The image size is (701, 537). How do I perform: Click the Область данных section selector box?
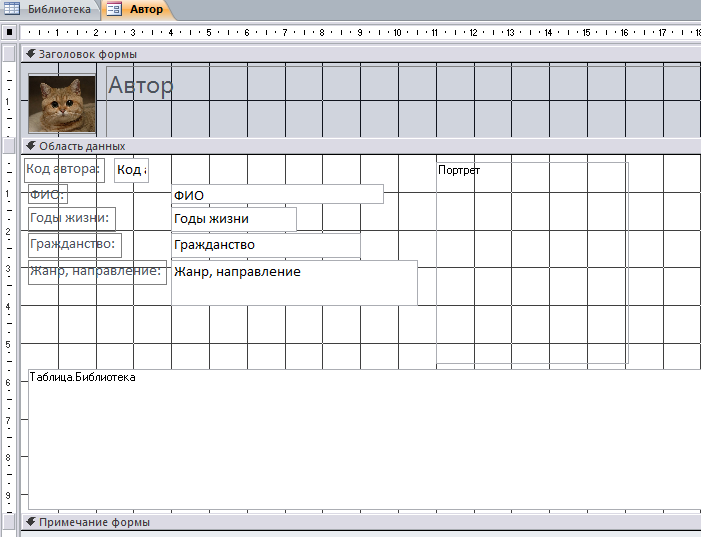pyautogui.click(x=9, y=146)
